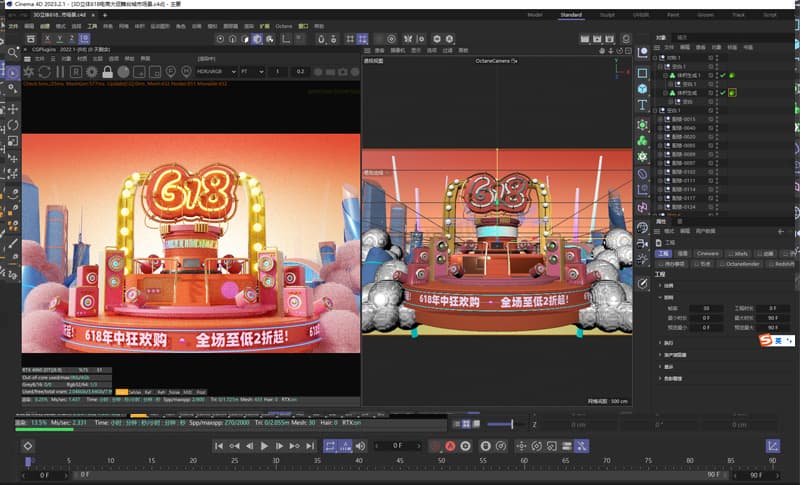This screenshot has height=485, width=800.
Task: Click the Camera object icon in palette
Action: coord(642,244)
